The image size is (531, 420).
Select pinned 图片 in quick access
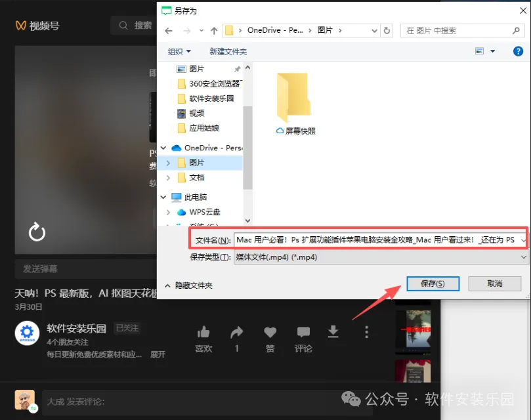pos(196,69)
